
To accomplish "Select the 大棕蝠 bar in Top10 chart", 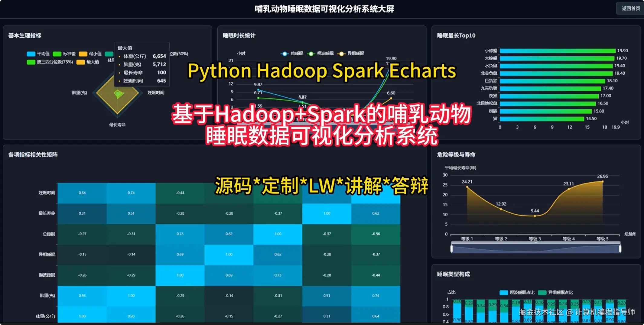I will tap(557, 58).
